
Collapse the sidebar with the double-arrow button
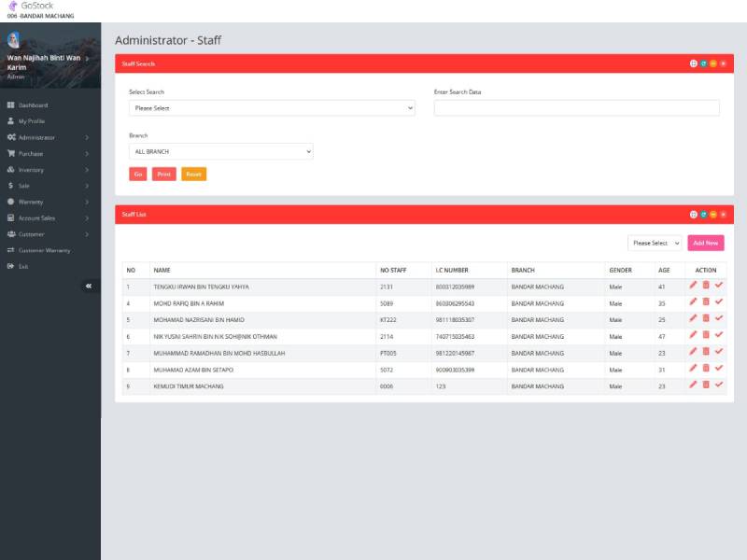pos(90,286)
